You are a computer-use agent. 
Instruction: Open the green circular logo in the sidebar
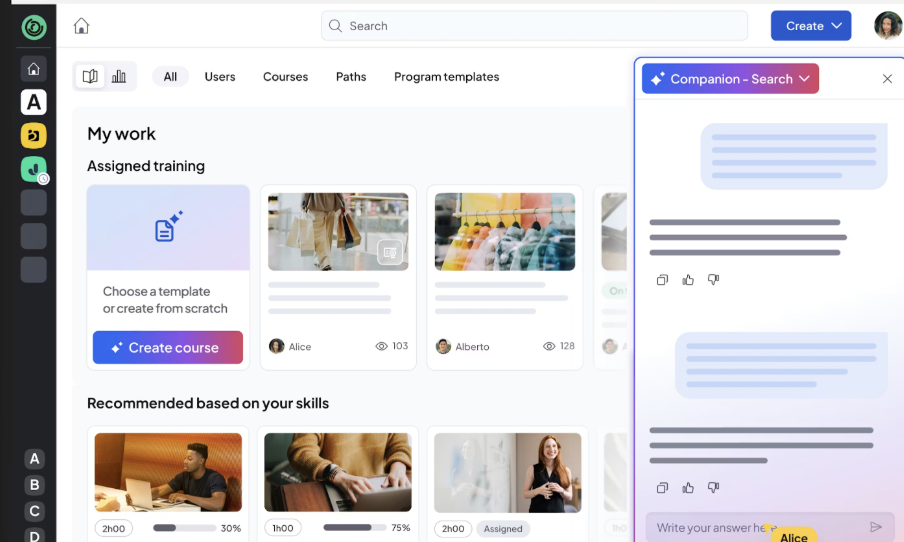coord(34,27)
